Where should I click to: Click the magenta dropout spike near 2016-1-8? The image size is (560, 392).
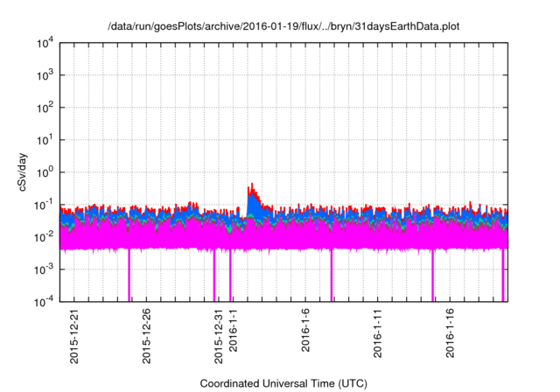pos(332,275)
